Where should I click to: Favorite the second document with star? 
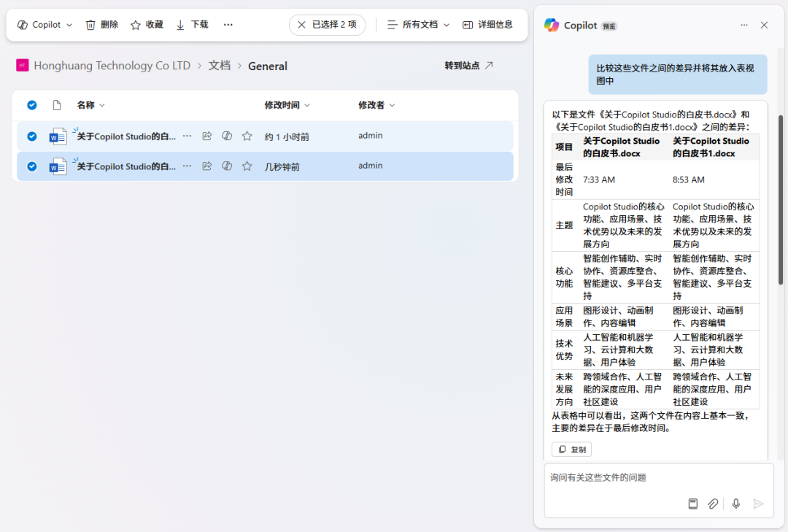coord(247,166)
